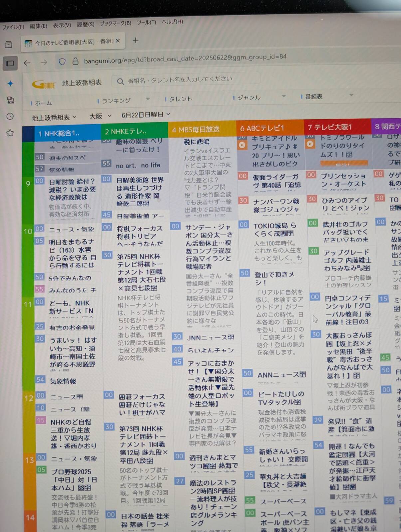
Task: Open the tracking protection shield icon
Action: coord(62,62)
